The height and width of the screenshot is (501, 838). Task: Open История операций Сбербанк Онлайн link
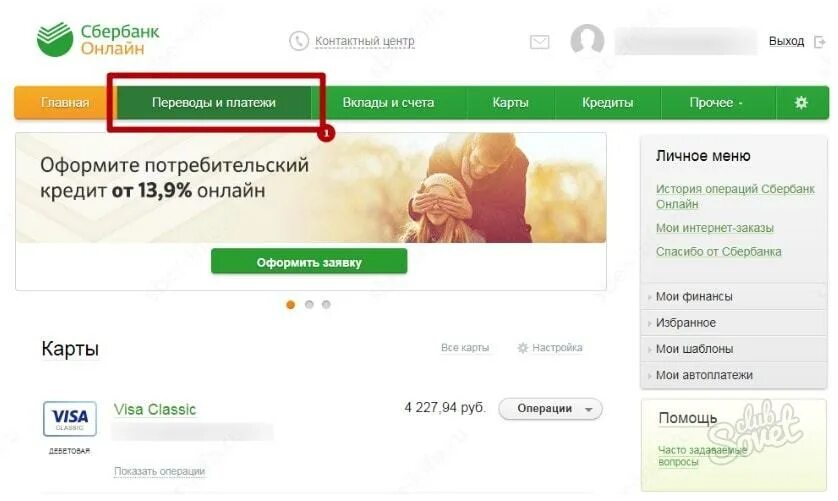tap(735, 196)
